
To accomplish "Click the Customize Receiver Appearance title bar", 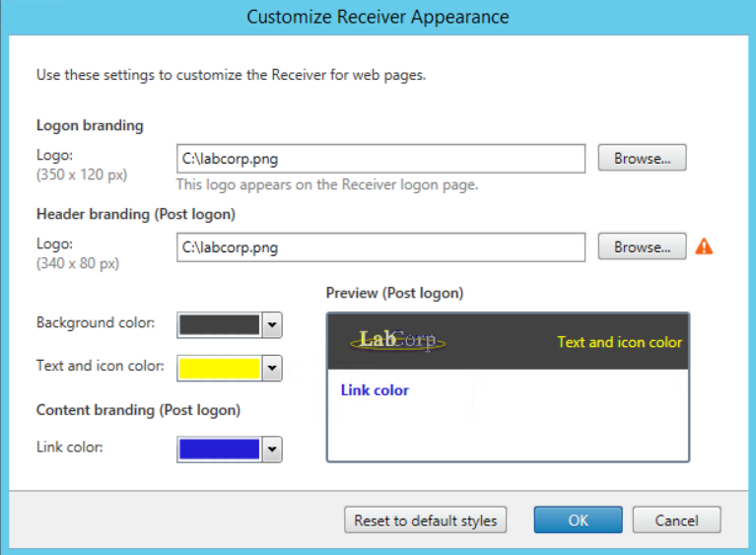I will pos(378,17).
